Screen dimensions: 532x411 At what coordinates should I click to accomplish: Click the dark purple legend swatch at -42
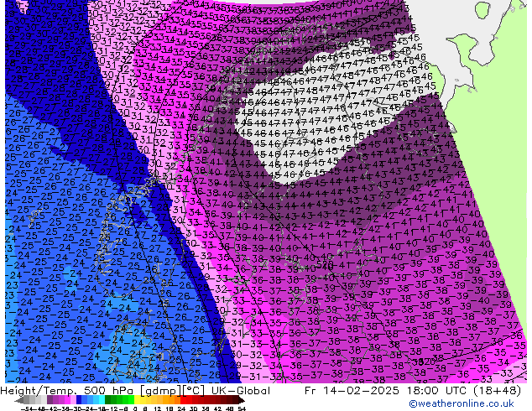(50, 400)
